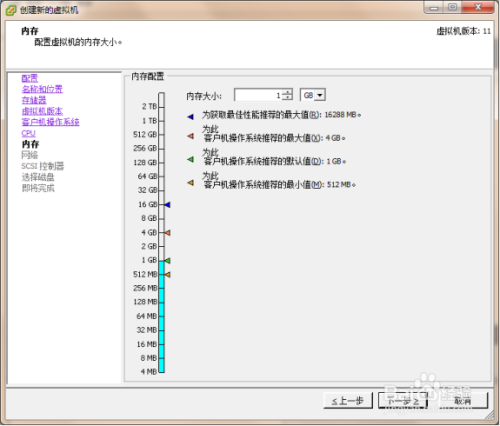
Task: Open the GB memory unit dropdown
Action: click(x=320, y=95)
